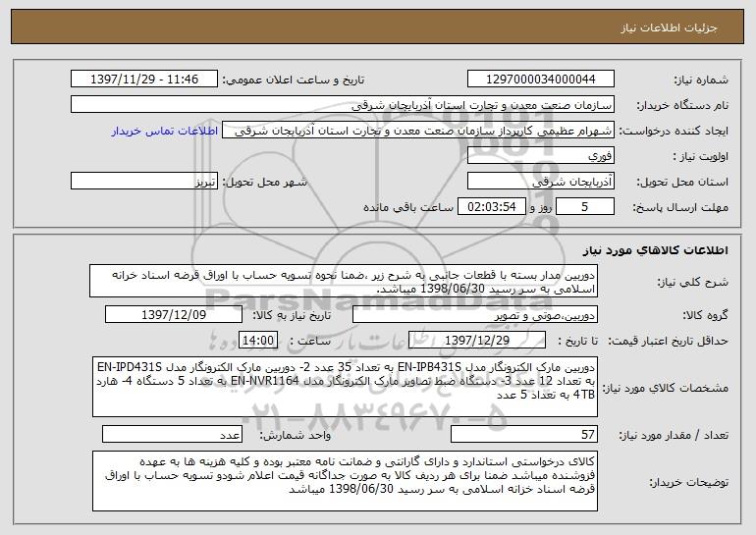Click the label تاریخ نیاز به کالا
Viewport: 756px width, 535px height.
click(292, 316)
